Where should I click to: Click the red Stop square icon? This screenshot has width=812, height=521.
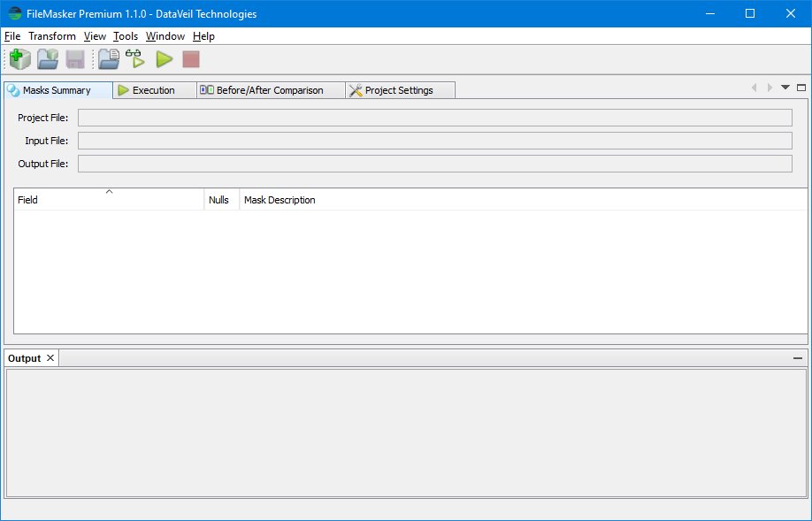(x=191, y=59)
